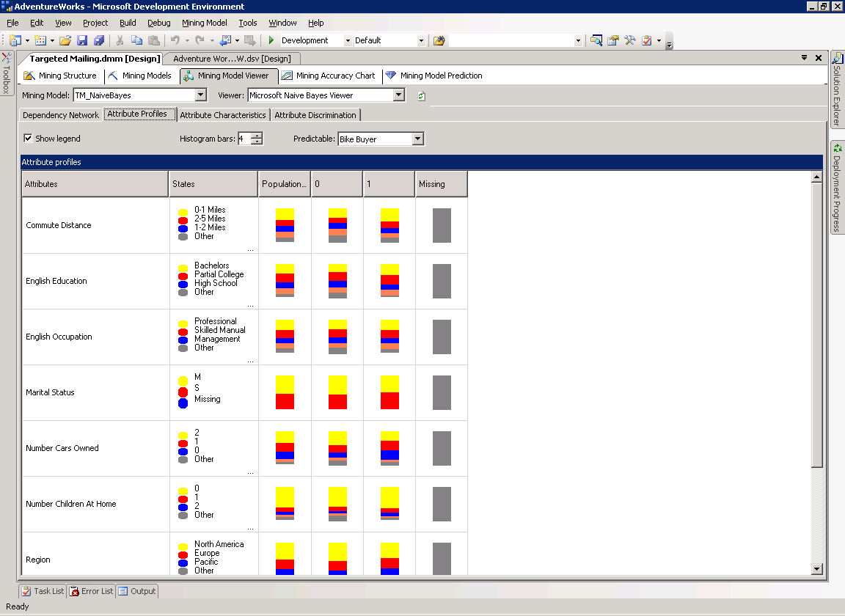This screenshot has height=616, width=845.
Task: Click the red Partial College legend swatch
Action: [x=183, y=276]
